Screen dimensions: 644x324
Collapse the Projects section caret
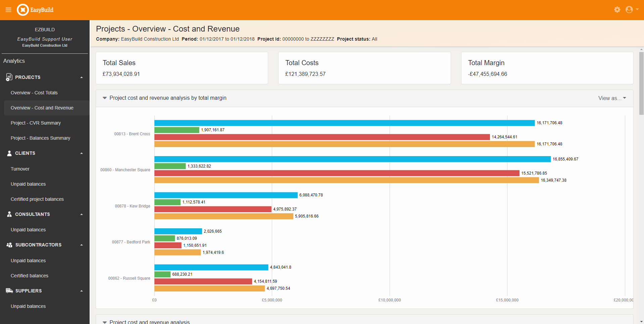pyautogui.click(x=82, y=78)
